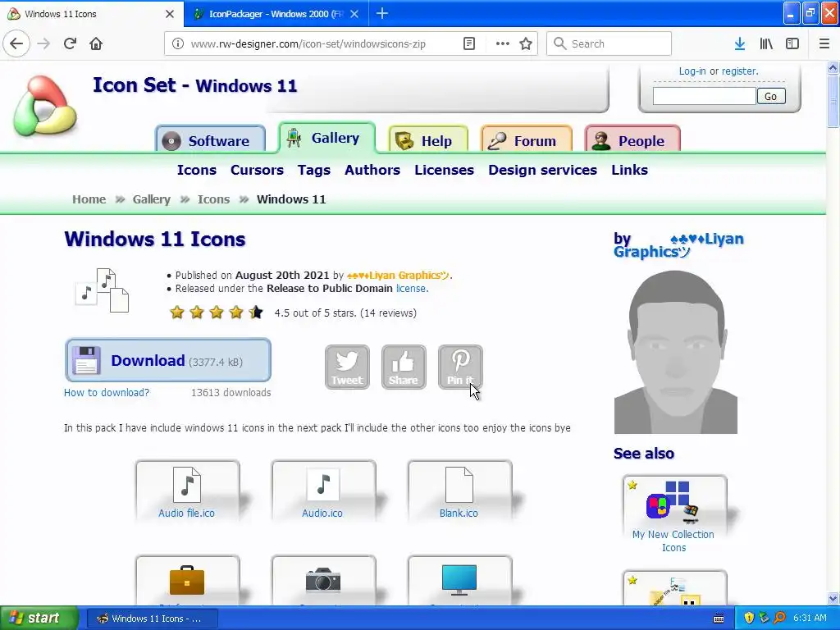Click the icon set preview image
The image size is (840, 630).
click(x=102, y=290)
